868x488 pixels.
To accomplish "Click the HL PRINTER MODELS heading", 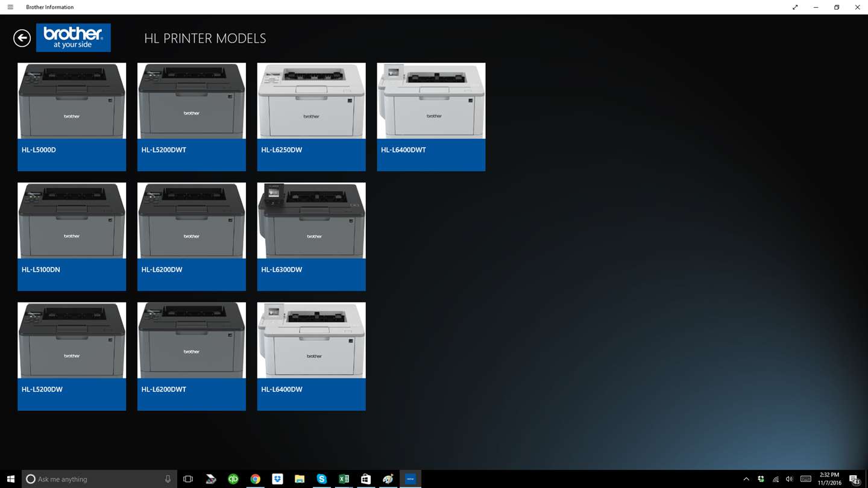I will tap(205, 39).
